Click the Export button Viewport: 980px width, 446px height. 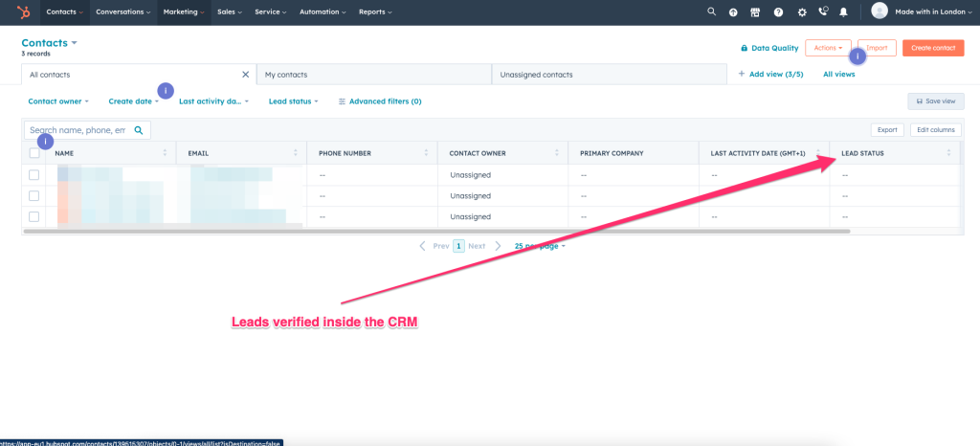[x=887, y=130]
